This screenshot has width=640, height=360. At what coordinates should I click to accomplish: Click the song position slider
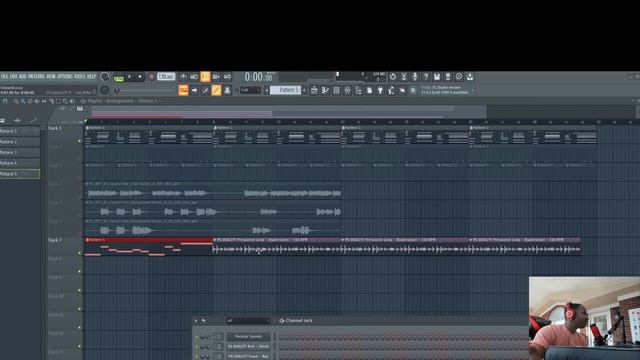(143, 90)
